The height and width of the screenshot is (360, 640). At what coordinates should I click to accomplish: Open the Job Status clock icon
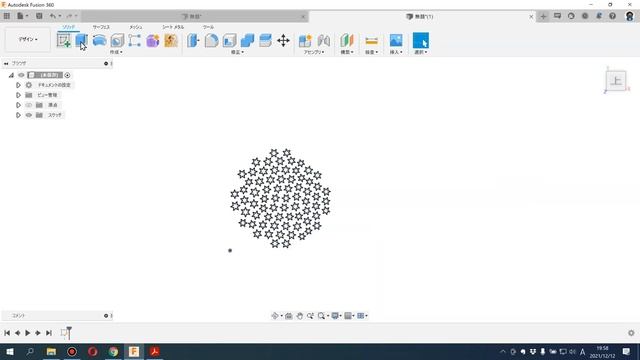(571, 16)
